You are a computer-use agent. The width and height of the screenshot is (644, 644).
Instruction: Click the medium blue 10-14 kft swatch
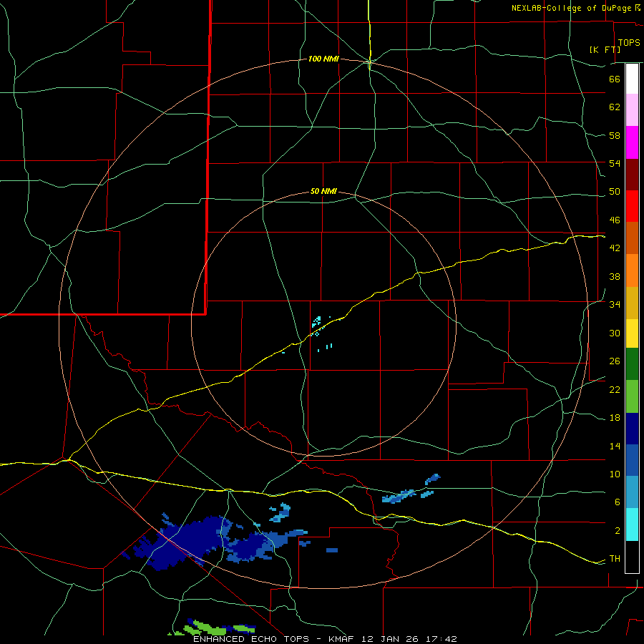pyautogui.click(x=632, y=460)
